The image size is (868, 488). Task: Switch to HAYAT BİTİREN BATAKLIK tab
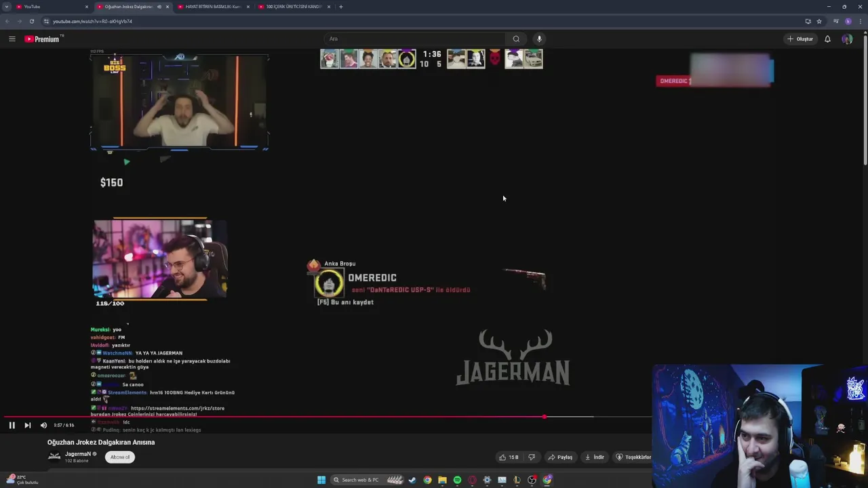[x=213, y=7]
